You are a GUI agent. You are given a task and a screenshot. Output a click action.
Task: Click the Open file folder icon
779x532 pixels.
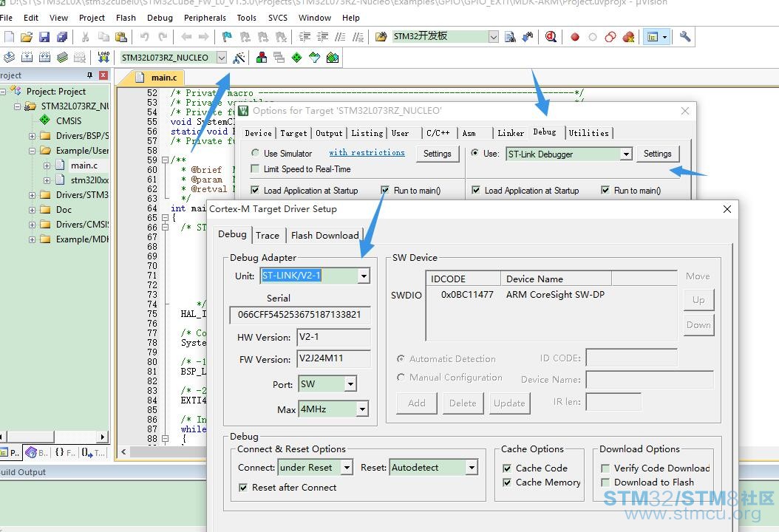(27, 37)
